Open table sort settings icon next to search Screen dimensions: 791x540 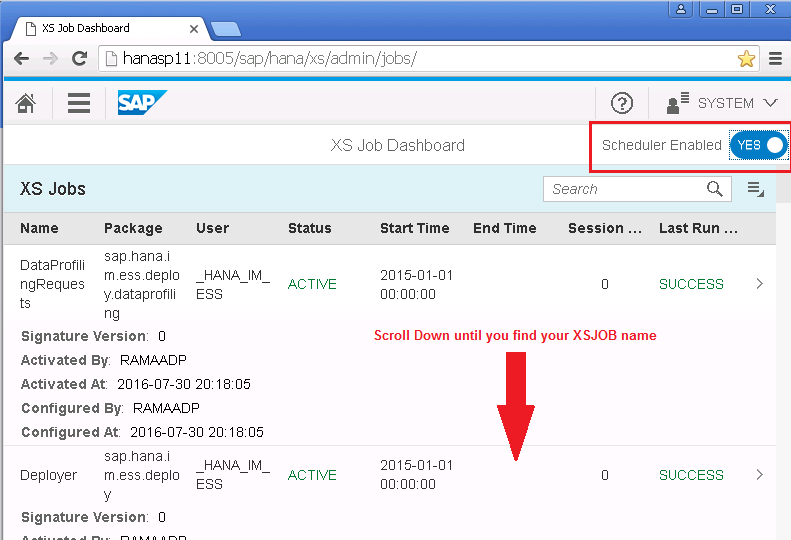(x=755, y=189)
